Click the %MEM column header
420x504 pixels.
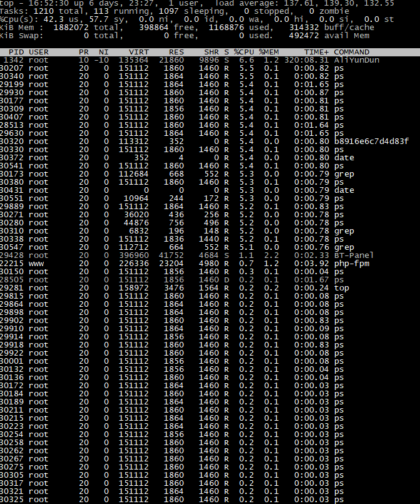(x=269, y=52)
